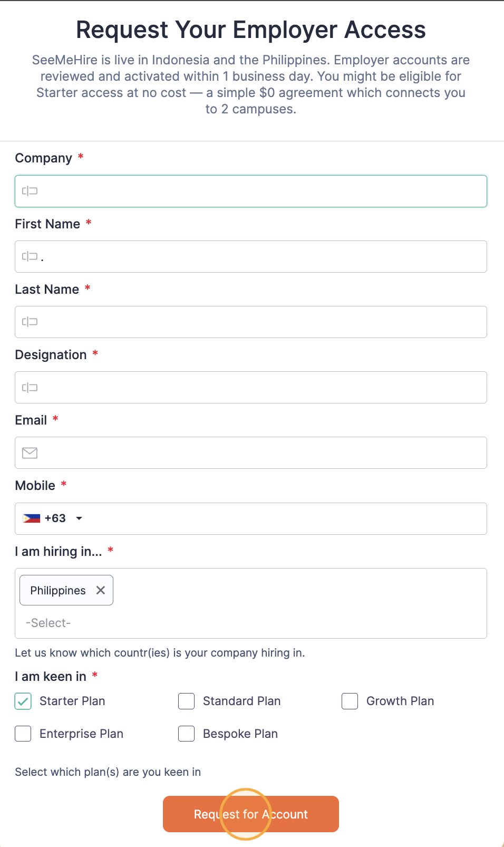Enable the Growth Plan checkbox
Viewport: 504px width, 847px height.
click(x=350, y=701)
